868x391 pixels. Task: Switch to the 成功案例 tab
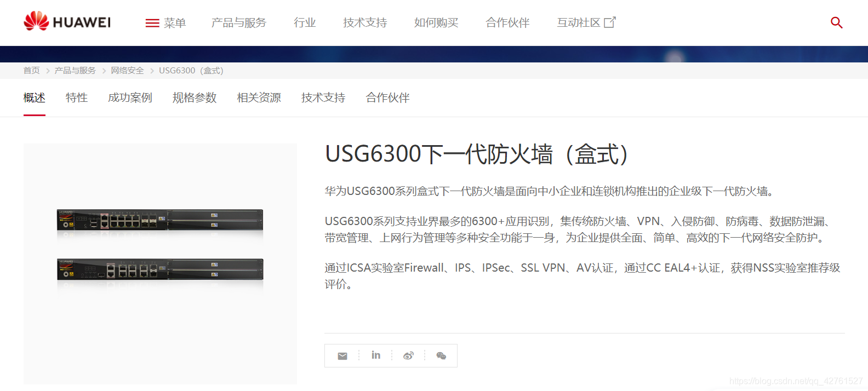tap(130, 97)
